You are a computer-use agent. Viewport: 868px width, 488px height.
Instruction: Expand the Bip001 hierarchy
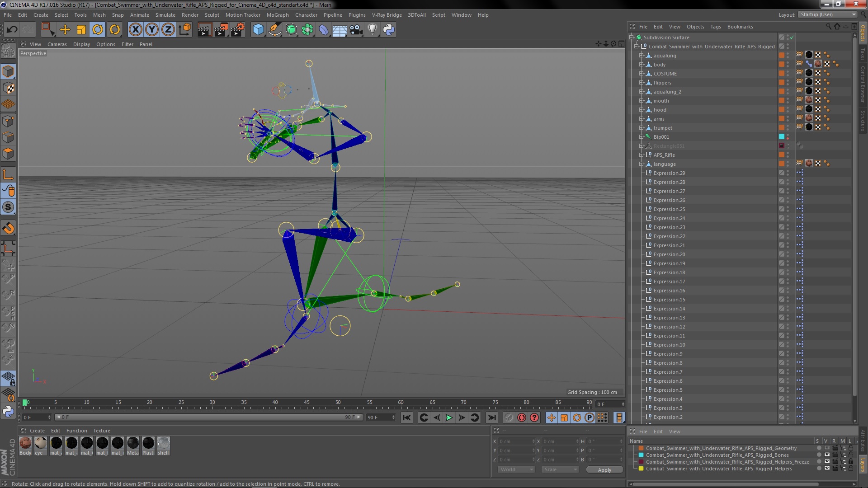click(x=641, y=137)
